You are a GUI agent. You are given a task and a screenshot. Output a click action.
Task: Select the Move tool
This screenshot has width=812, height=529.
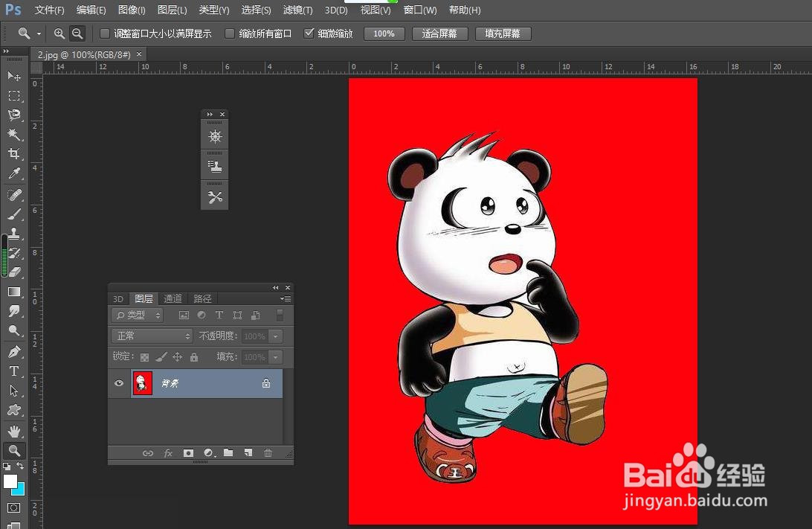pyautogui.click(x=14, y=77)
